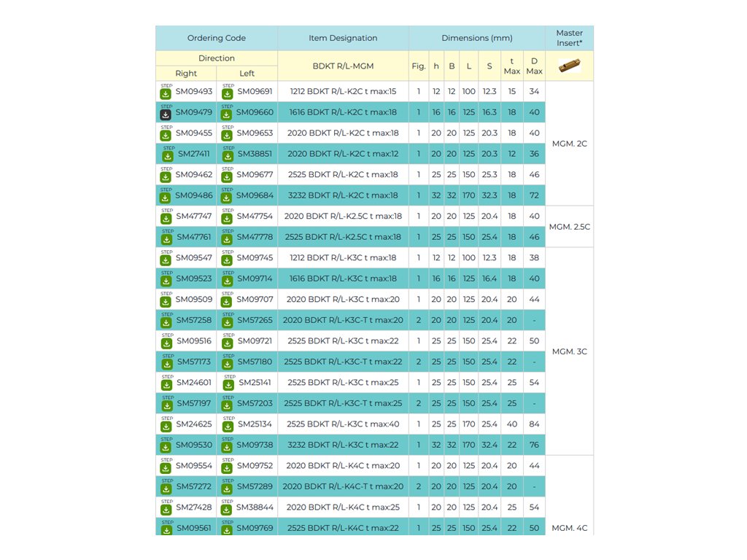This screenshot has height=560, width=747.
Task: Download STEP file for SM09769
Action: [227, 529]
